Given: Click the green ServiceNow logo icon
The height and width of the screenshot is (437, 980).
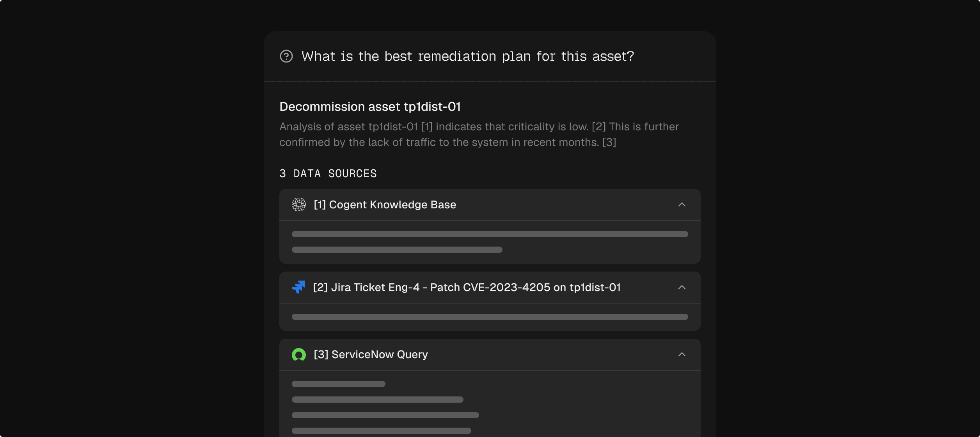Looking at the screenshot, I should 299,354.
